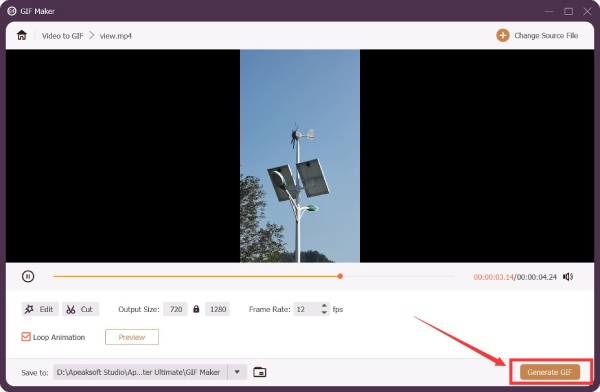Screen dimensions: 600x392
Task: Click the Preview button
Action: pos(132,337)
